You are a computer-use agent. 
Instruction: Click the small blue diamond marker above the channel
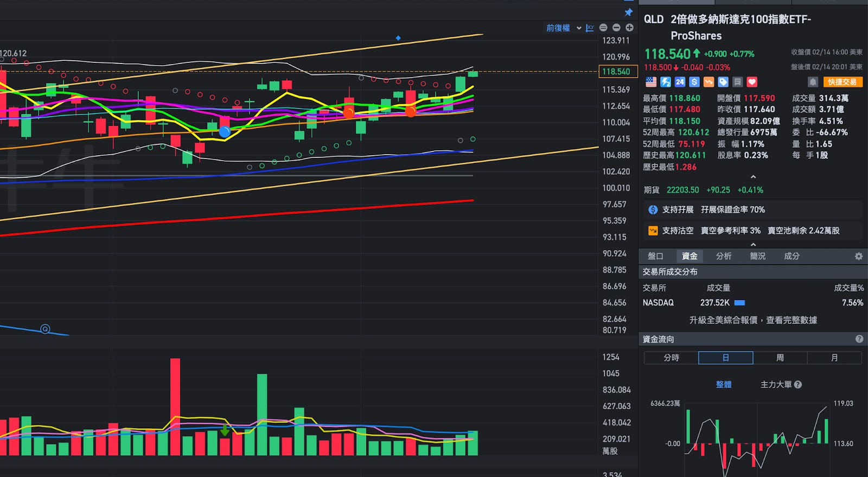pos(398,38)
